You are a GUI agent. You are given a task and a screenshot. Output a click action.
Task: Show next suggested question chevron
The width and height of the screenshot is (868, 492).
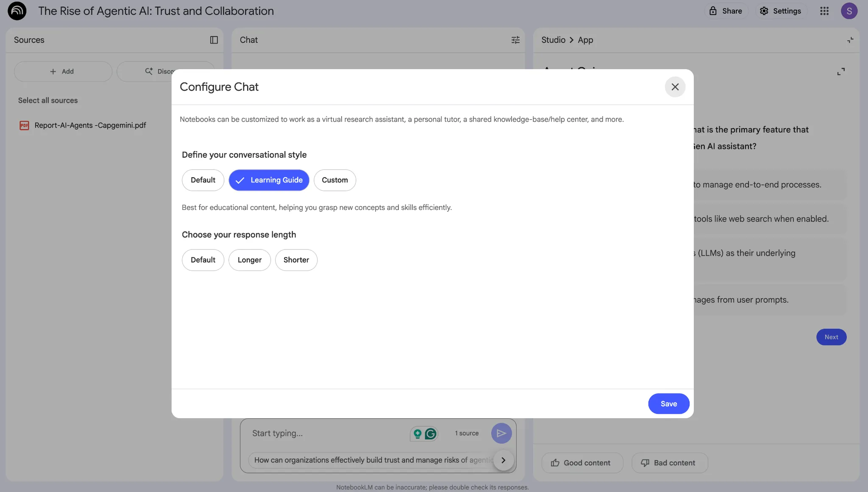pos(504,460)
